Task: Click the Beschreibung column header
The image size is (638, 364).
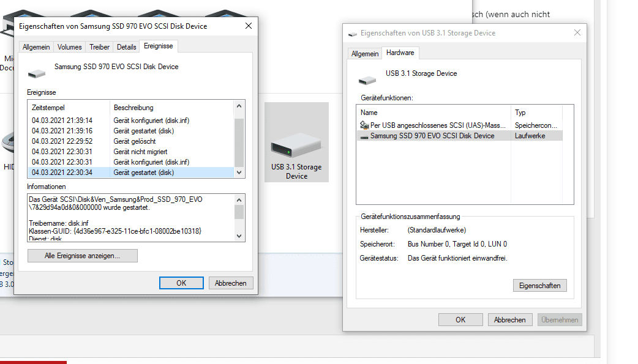Action: click(x=171, y=108)
